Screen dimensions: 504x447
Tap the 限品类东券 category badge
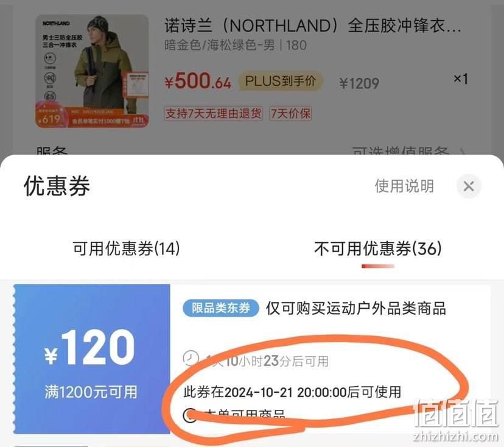[220, 308]
